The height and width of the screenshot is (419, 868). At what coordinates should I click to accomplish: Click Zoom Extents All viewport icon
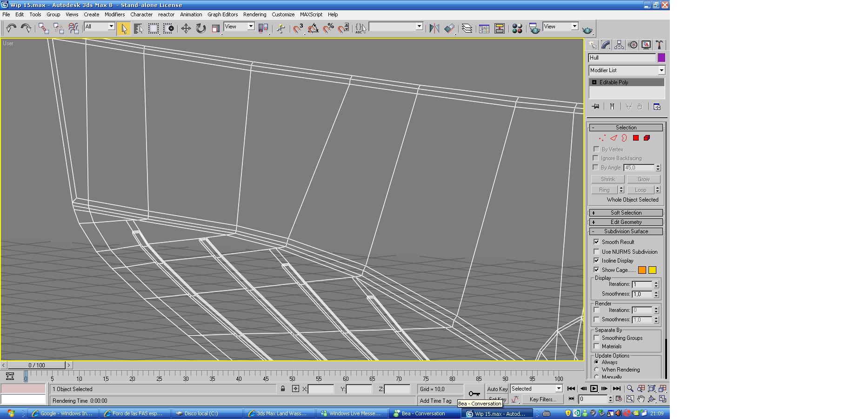(662, 388)
